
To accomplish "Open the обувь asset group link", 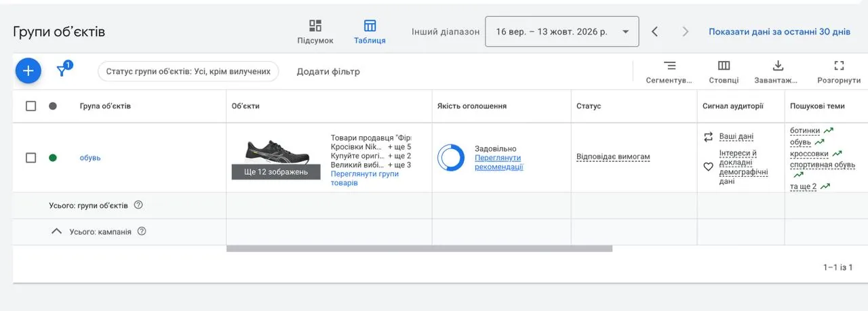I will click(x=90, y=158).
